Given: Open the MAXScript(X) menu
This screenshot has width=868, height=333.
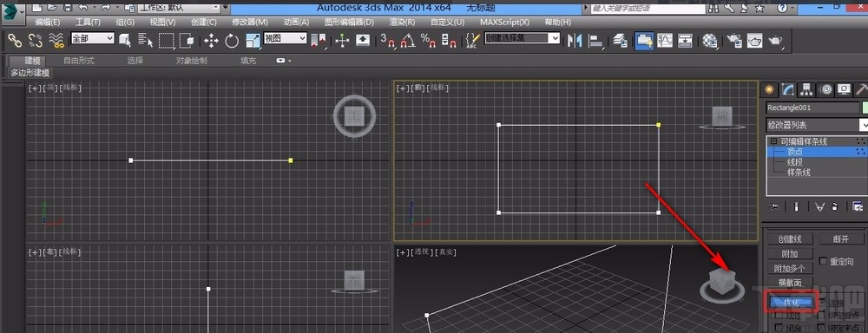Looking at the screenshot, I should (x=504, y=23).
